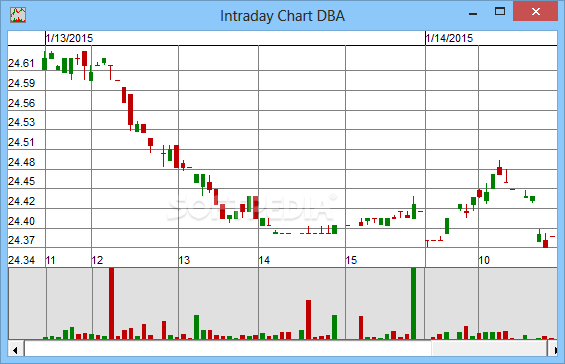Click the 24.53 price label
Screen dimensions: 565x364
pos(21,122)
